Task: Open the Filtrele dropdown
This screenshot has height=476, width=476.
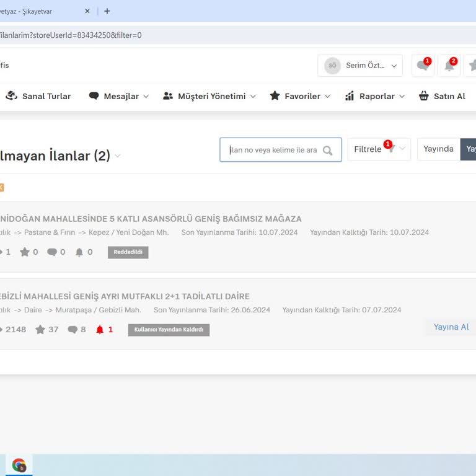Action: pos(379,149)
